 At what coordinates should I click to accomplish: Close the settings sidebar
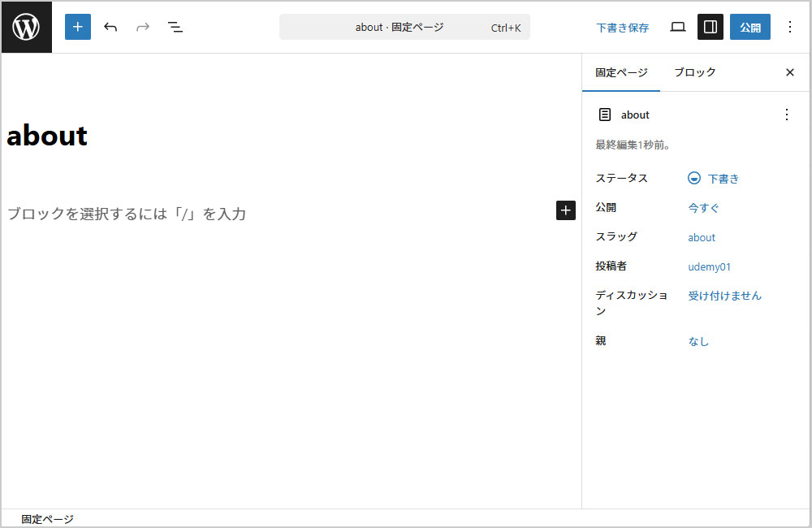tap(790, 72)
